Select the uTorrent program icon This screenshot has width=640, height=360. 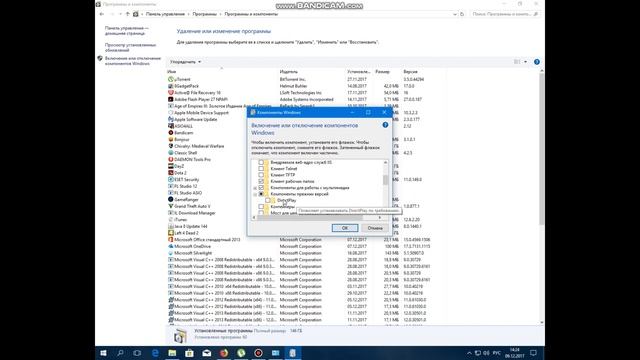[x=171, y=79]
